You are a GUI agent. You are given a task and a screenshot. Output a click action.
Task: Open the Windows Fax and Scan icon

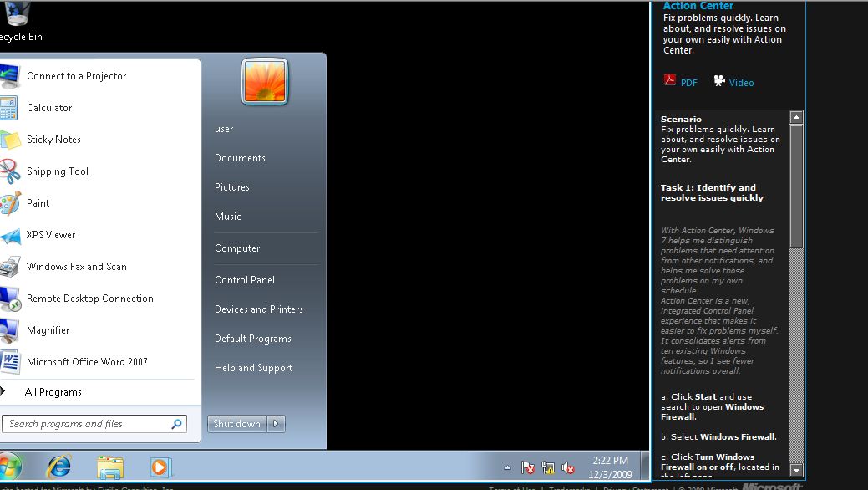[9, 267]
